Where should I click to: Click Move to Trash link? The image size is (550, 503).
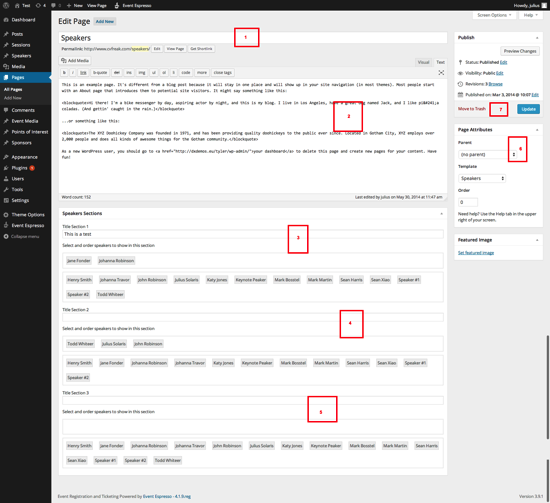click(472, 109)
